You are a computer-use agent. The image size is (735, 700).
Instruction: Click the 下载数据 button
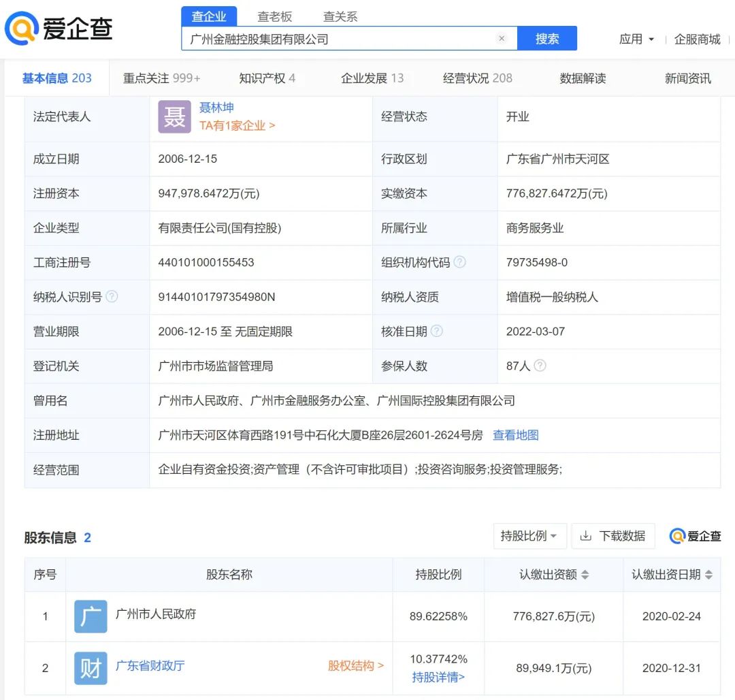click(612, 536)
